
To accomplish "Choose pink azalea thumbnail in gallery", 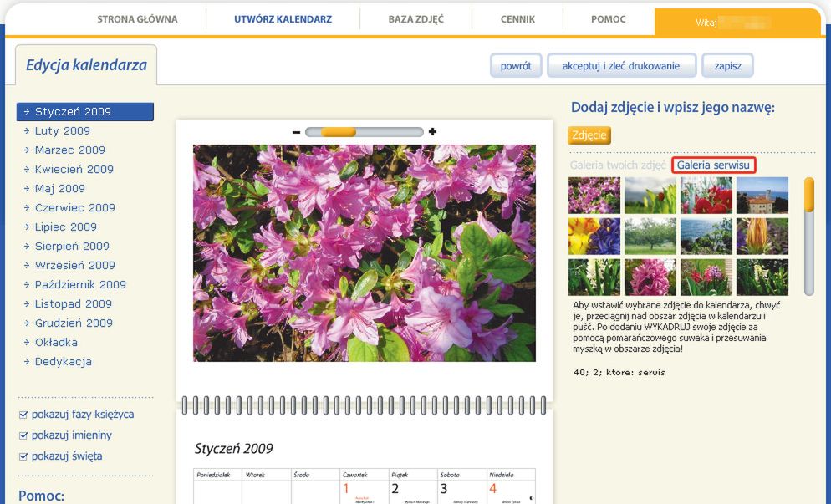I will click(594, 196).
